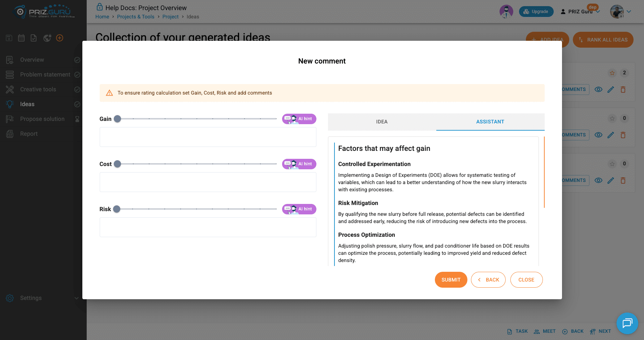Image resolution: width=644 pixels, height=340 pixels.
Task: Get AI hint for Gain
Action: pos(299,119)
